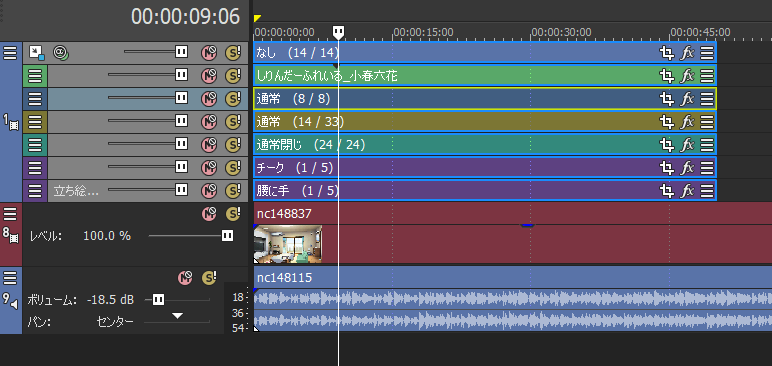Open pan/crop on the しりんだーふれいる_小春六花 clip

click(x=667, y=76)
